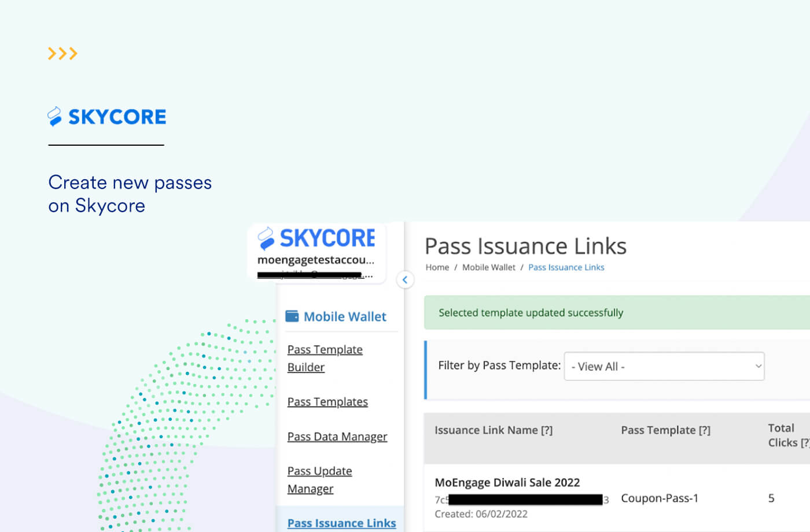The height and width of the screenshot is (532, 810).
Task: Click the Selected template updated successfully message
Action: pos(531,313)
